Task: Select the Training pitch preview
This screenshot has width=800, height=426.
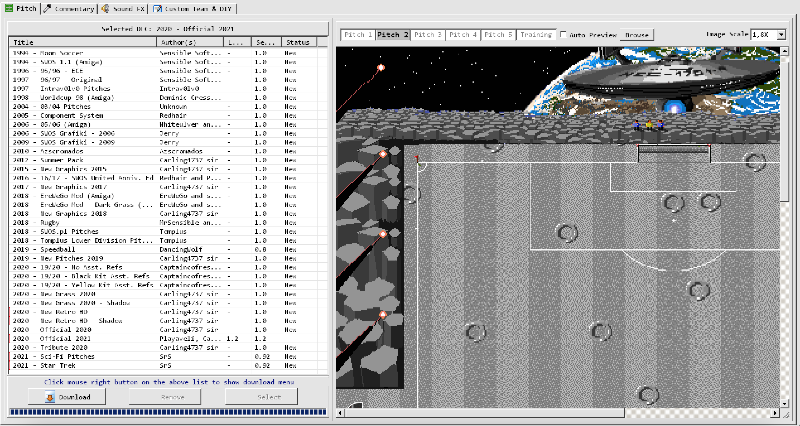Action: 536,35
